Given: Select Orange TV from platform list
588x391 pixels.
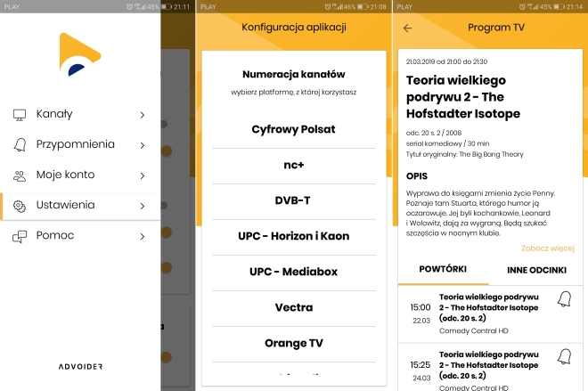Looking at the screenshot, I should (294, 343).
